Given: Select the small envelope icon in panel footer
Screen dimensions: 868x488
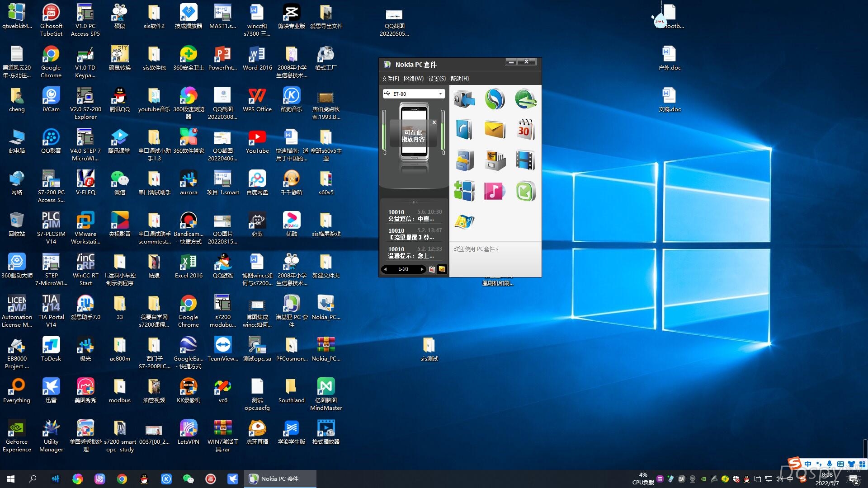Looking at the screenshot, I should pyautogui.click(x=442, y=269).
